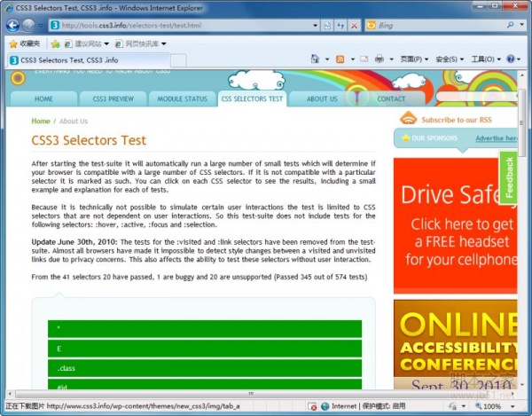This screenshot has width=532, height=416.
Task: Click the Add to Favorites bar icon
Action: [x=55, y=43]
